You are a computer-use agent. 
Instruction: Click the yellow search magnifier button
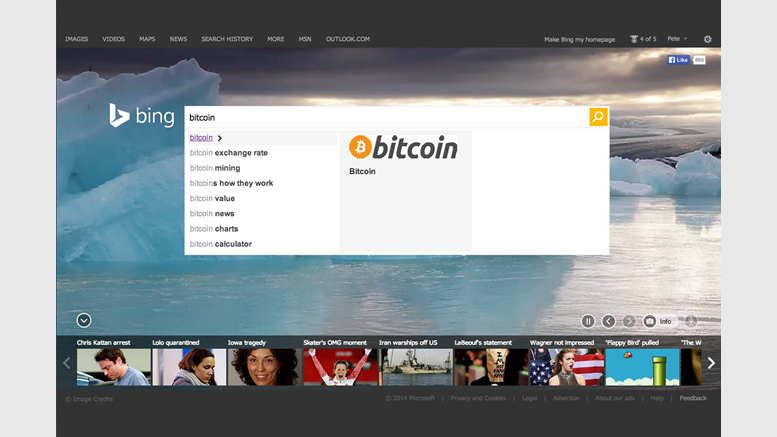pos(598,117)
